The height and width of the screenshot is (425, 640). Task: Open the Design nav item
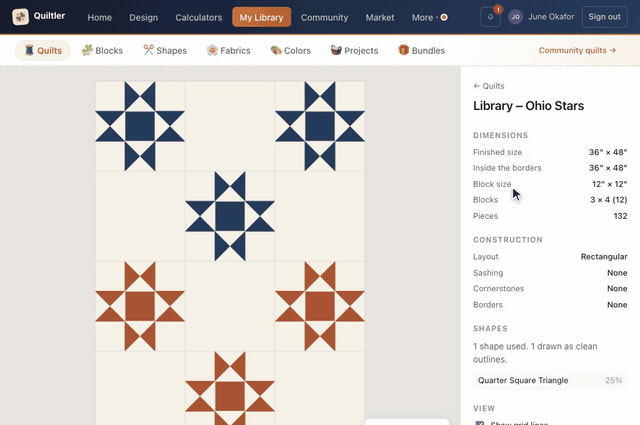[144, 18]
